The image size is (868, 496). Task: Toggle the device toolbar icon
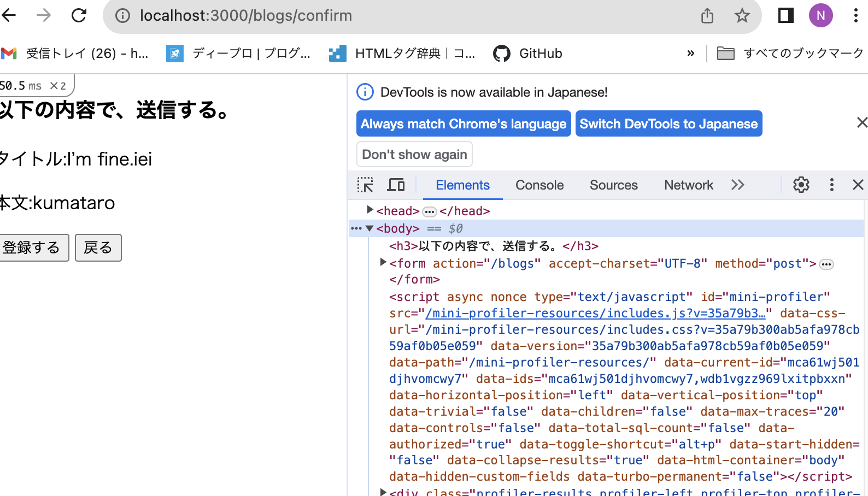pyautogui.click(x=396, y=185)
